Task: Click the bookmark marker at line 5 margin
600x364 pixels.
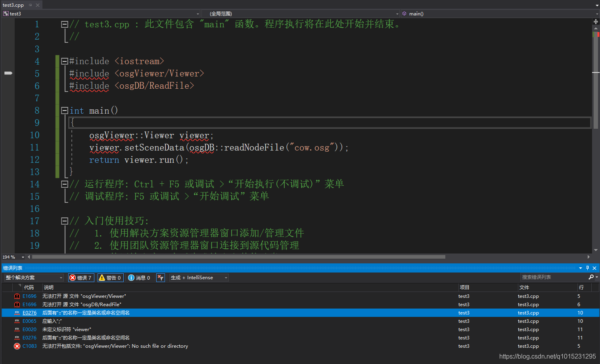Action: coord(8,73)
